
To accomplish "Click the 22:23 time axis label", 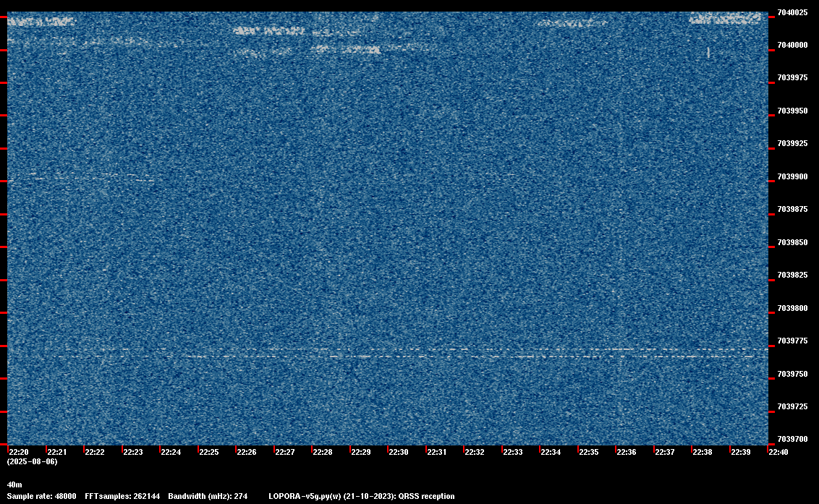I will pyautogui.click(x=132, y=452).
